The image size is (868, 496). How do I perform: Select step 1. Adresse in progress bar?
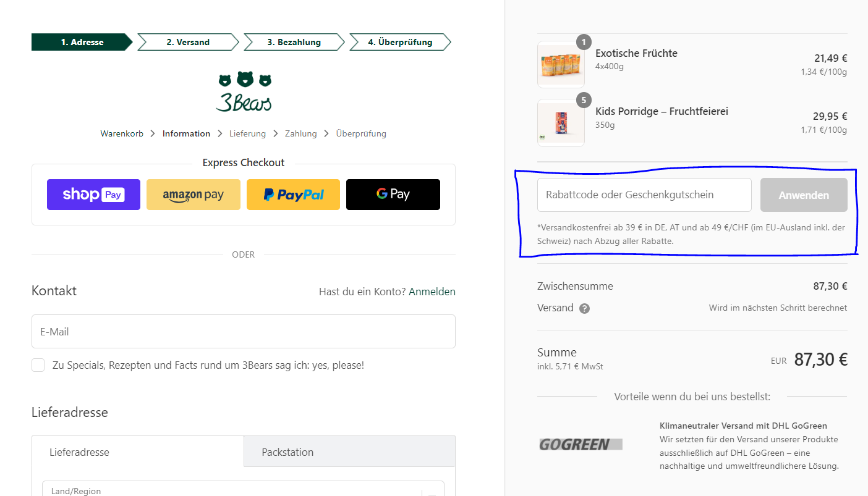[x=82, y=42]
